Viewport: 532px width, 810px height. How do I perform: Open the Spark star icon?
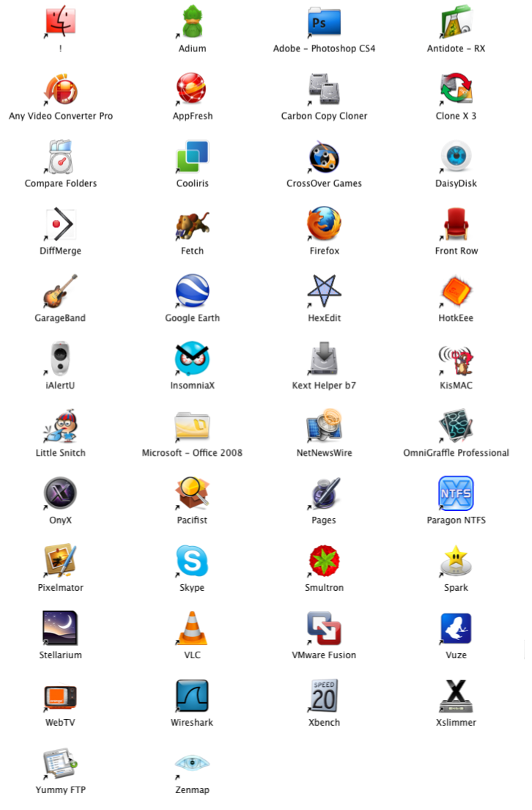[456, 561]
